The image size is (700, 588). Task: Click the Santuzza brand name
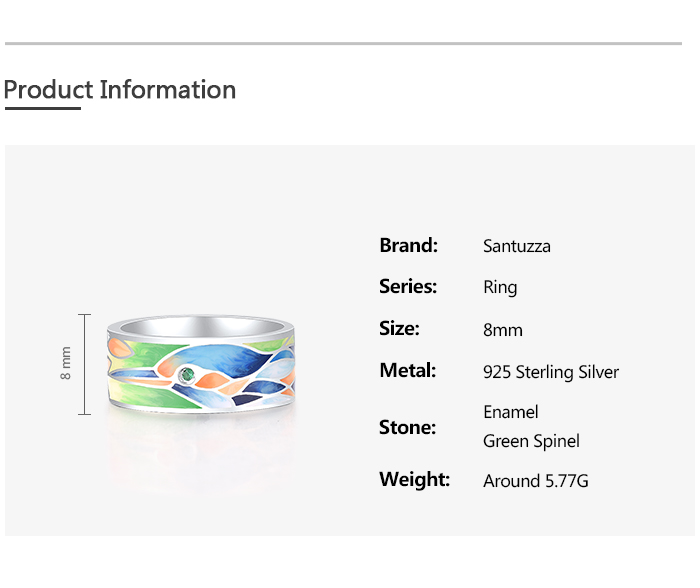tap(516, 246)
